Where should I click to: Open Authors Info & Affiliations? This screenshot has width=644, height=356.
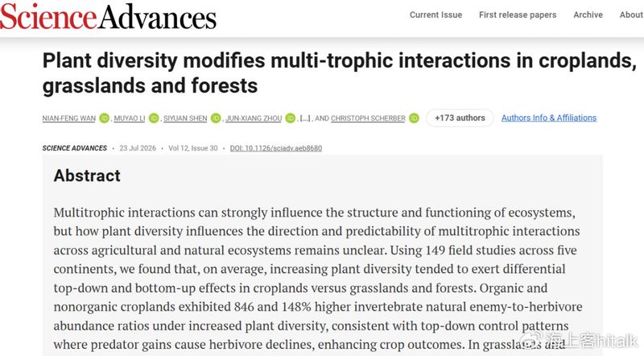549,118
